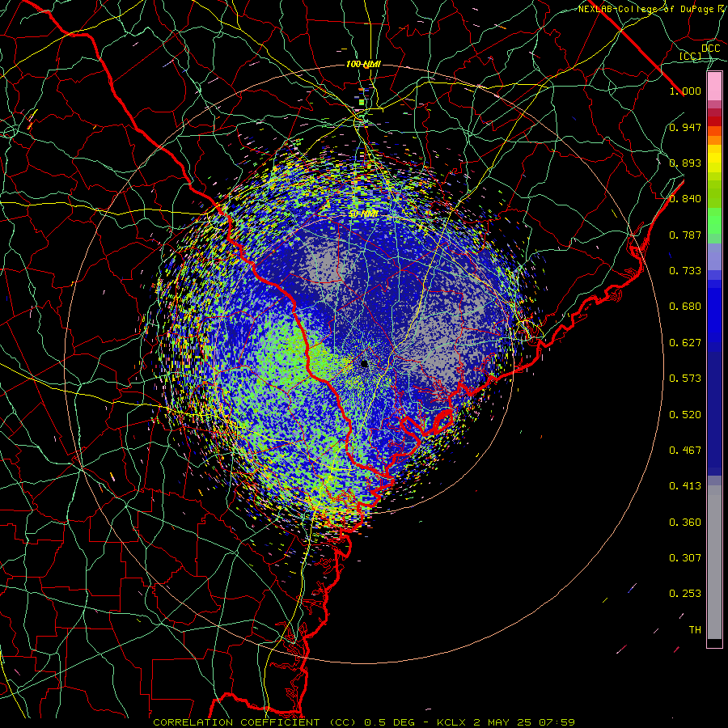Pick the pink segment of the color bar

[x=714, y=87]
